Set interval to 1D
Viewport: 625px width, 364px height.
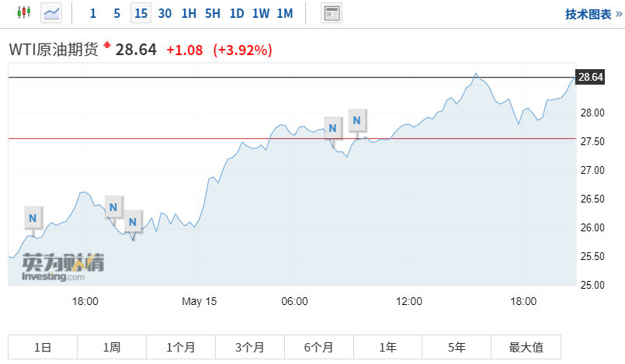tap(237, 13)
